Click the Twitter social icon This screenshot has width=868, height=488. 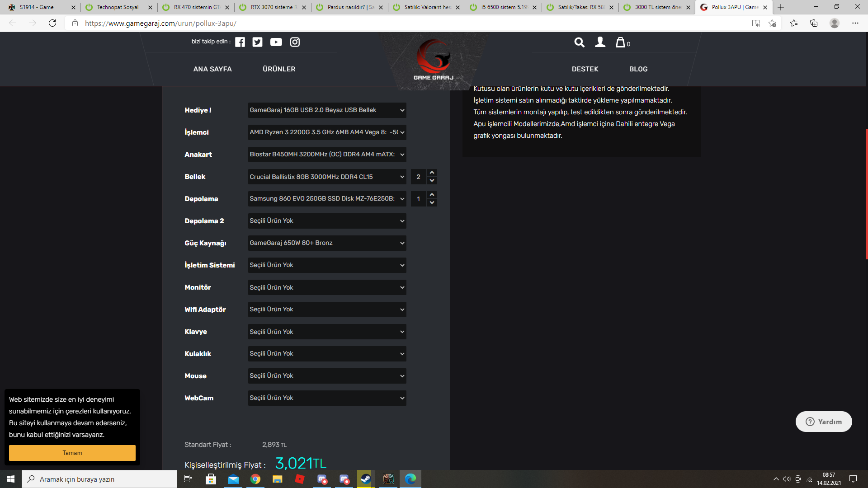coord(257,42)
